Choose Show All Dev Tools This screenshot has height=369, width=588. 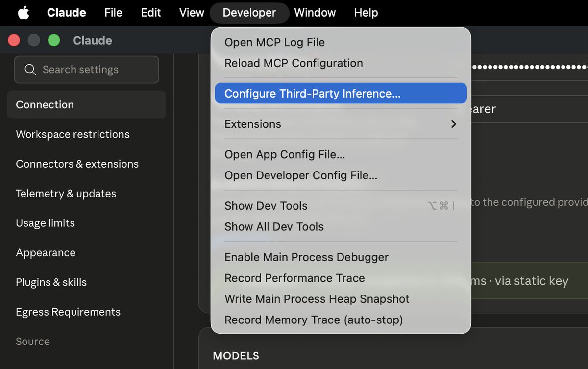tap(341, 227)
